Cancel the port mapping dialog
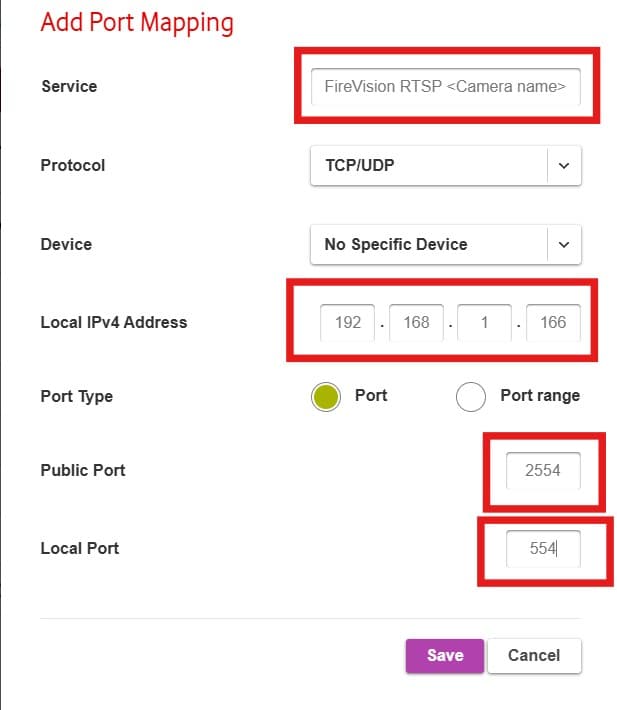The height and width of the screenshot is (710, 617). click(x=534, y=656)
